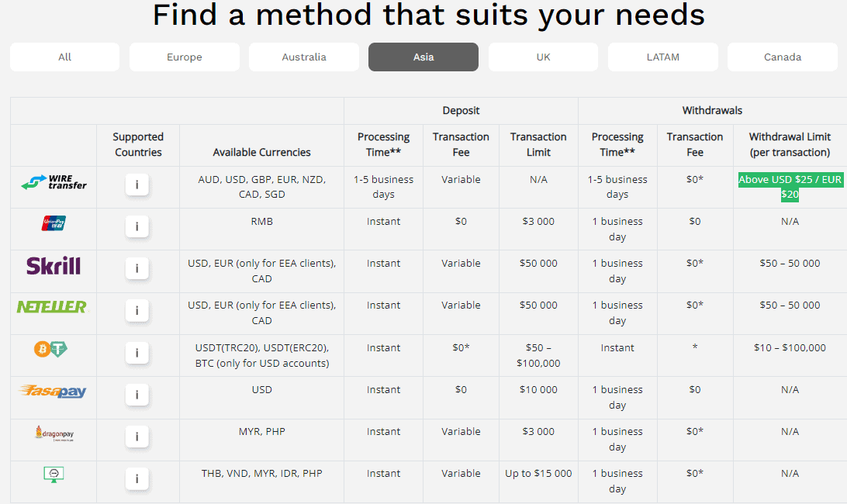Switch to the Australia tab
This screenshot has height=504, width=847.
point(304,57)
